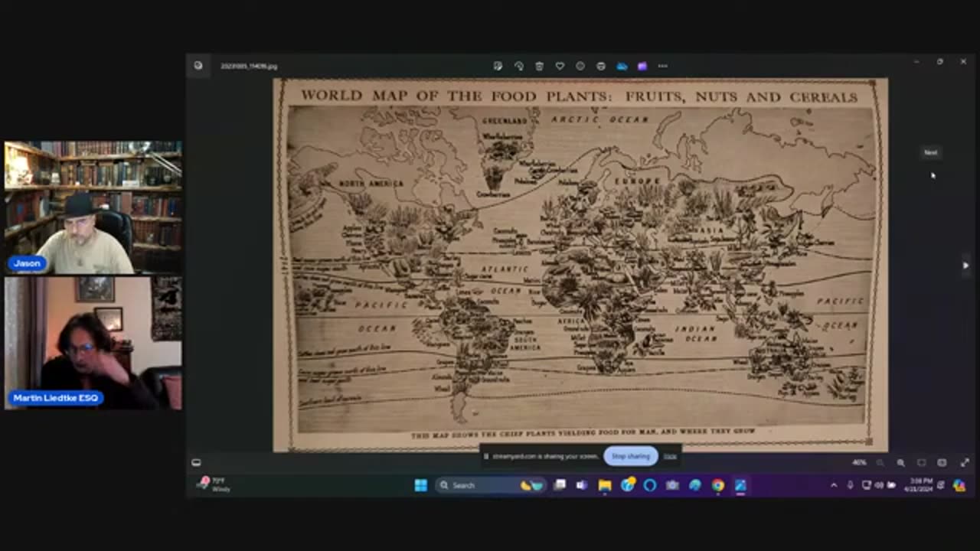Open Microsoft Edge from the taskbar
The width and height of the screenshot is (980, 551).
point(695,485)
